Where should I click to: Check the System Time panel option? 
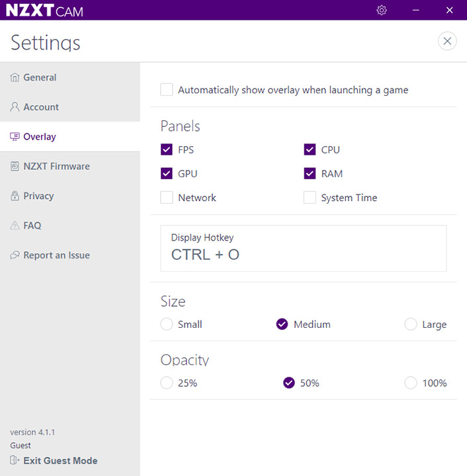tap(310, 198)
